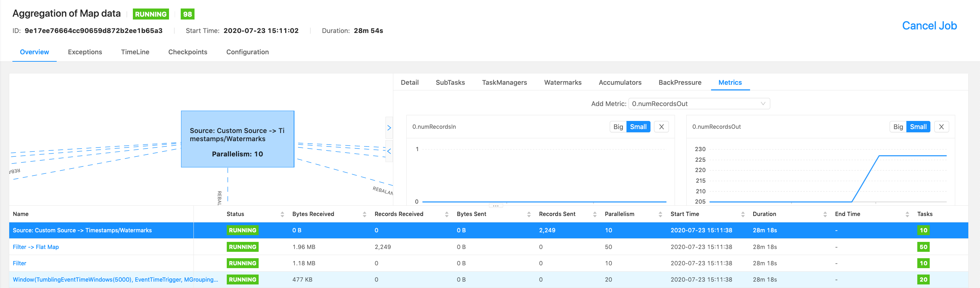980x288 pixels.
Task: Collapse graph panel with left chevron
Action: click(x=389, y=151)
